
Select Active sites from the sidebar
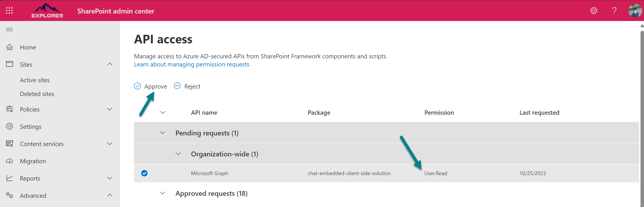[x=35, y=80]
